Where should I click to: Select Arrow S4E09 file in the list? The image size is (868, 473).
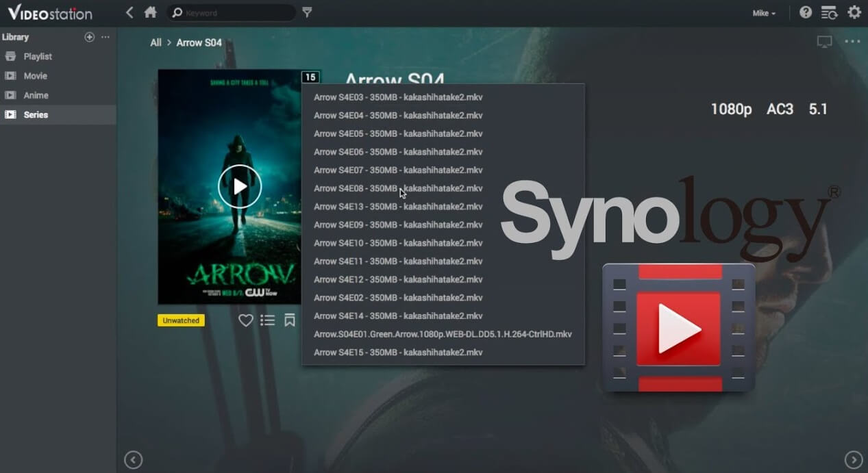(443, 225)
